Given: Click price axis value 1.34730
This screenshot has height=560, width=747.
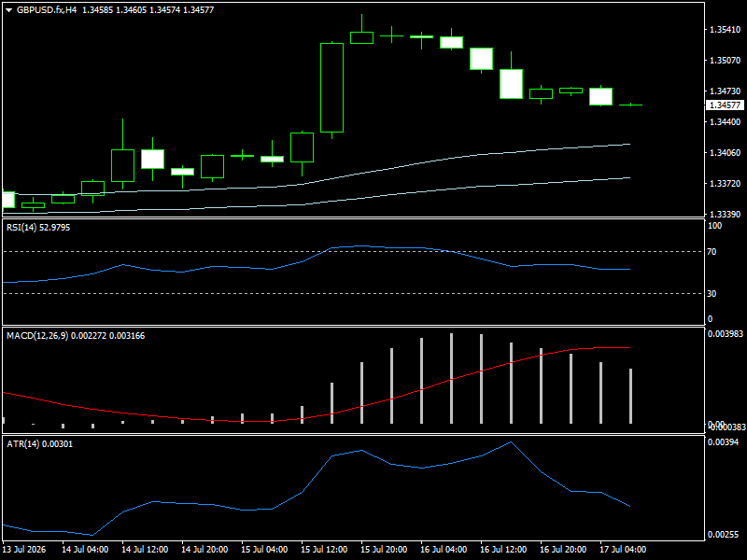Looking at the screenshot, I should (x=726, y=91).
